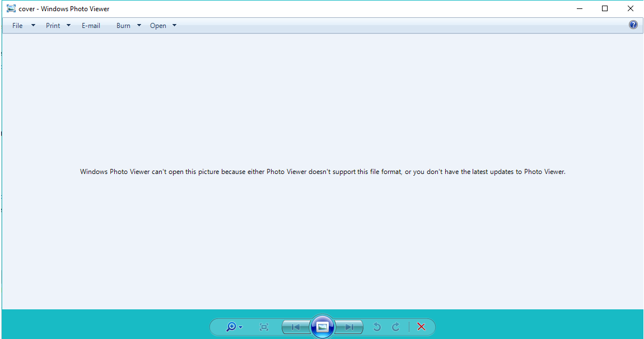Click the Print menu label
644x339 pixels.
pyautogui.click(x=53, y=25)
